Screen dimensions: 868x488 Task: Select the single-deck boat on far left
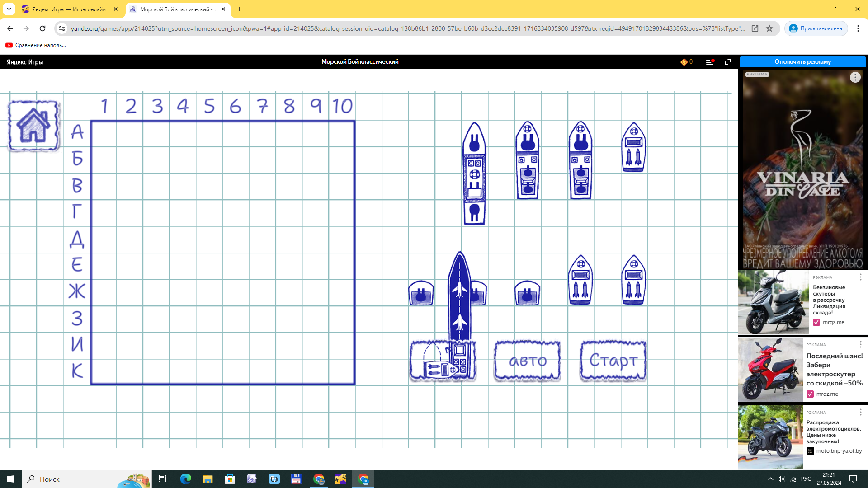[x=421, y=293]
